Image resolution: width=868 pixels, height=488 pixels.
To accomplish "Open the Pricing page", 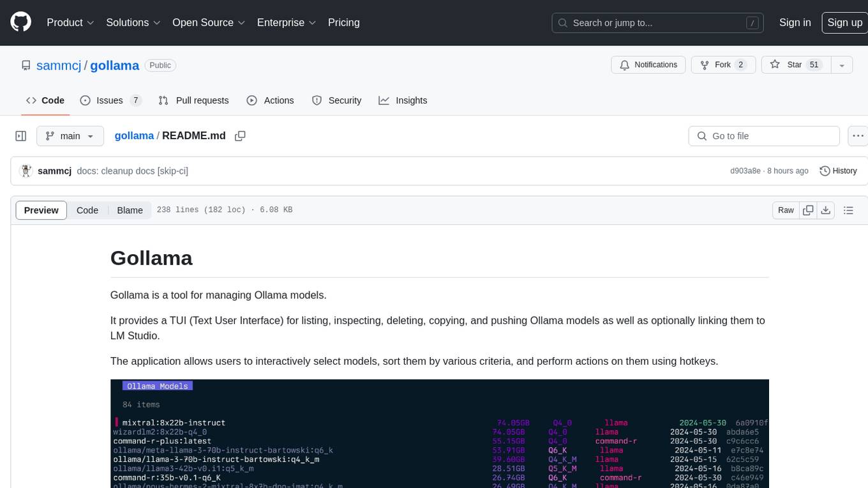I will (344, 22).
